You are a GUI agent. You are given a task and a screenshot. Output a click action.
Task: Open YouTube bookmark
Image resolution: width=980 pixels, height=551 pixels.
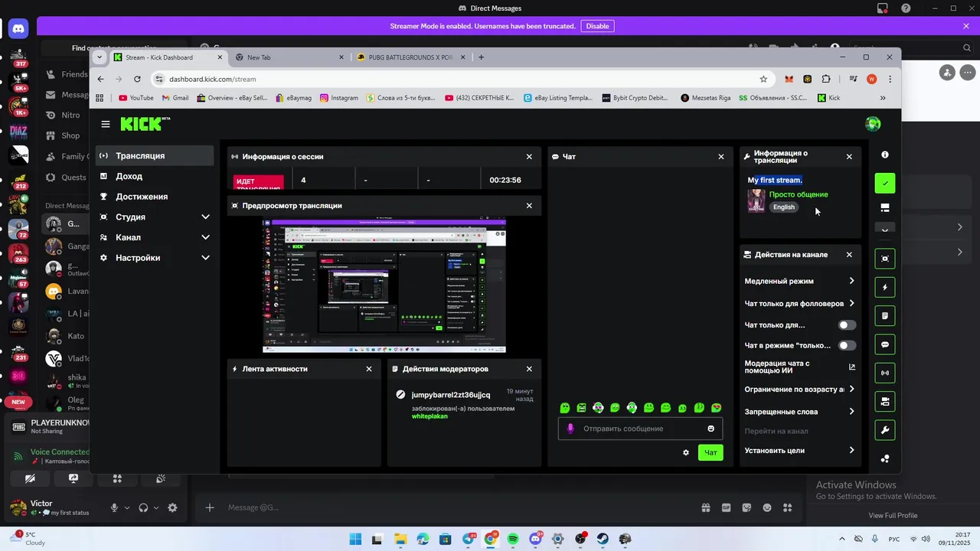(136, 98)
